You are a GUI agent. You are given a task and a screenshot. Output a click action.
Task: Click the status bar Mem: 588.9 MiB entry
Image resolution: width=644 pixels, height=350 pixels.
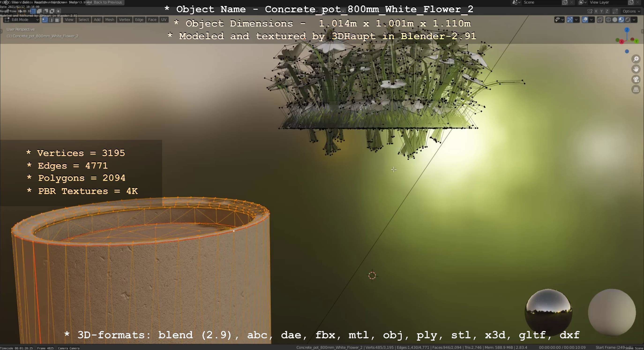(x=499, y=347)
